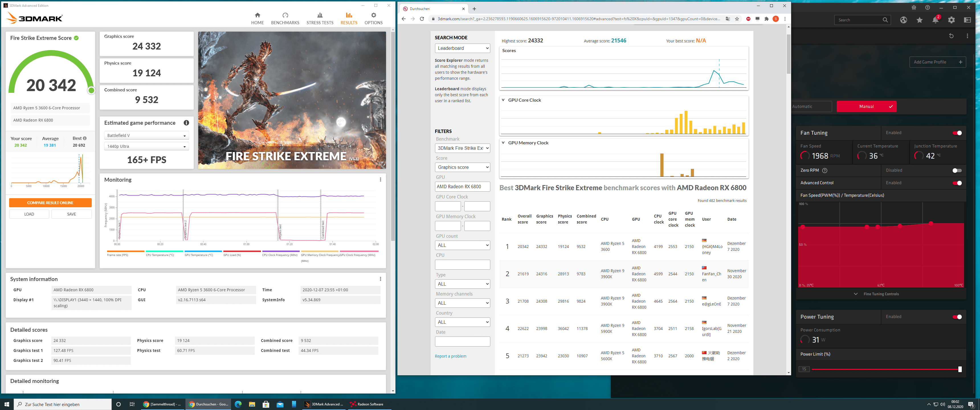Click Compare Result Online button
The width and height of the screenshot is (980, 410).
(x=50, y=203)
